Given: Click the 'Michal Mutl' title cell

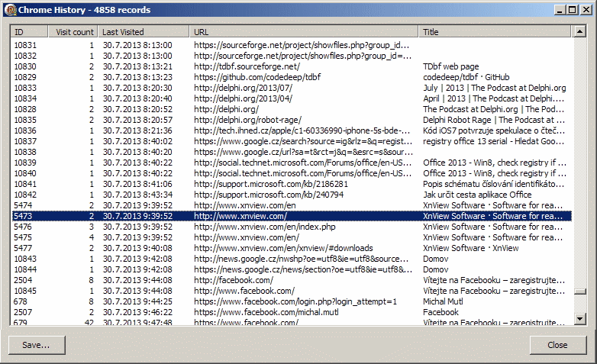Looking at the screenshot, I should click(x=444, y=301).
